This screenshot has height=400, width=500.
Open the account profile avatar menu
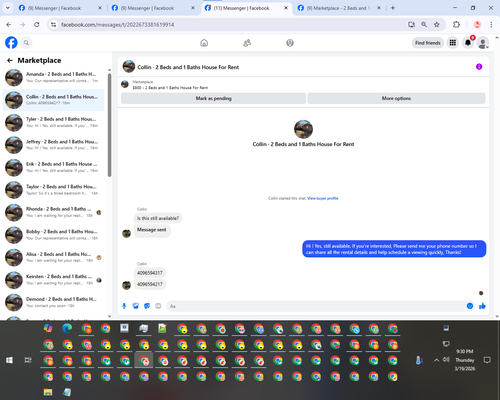point(483,43)
